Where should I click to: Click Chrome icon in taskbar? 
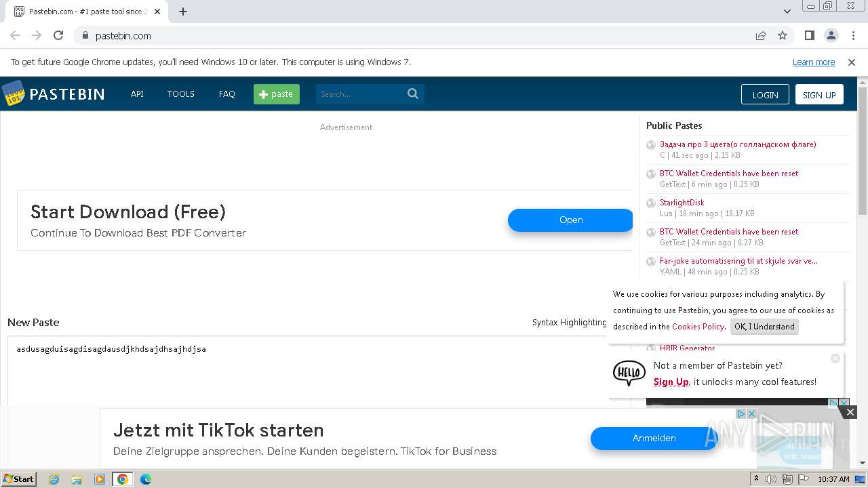click(123, 479)
